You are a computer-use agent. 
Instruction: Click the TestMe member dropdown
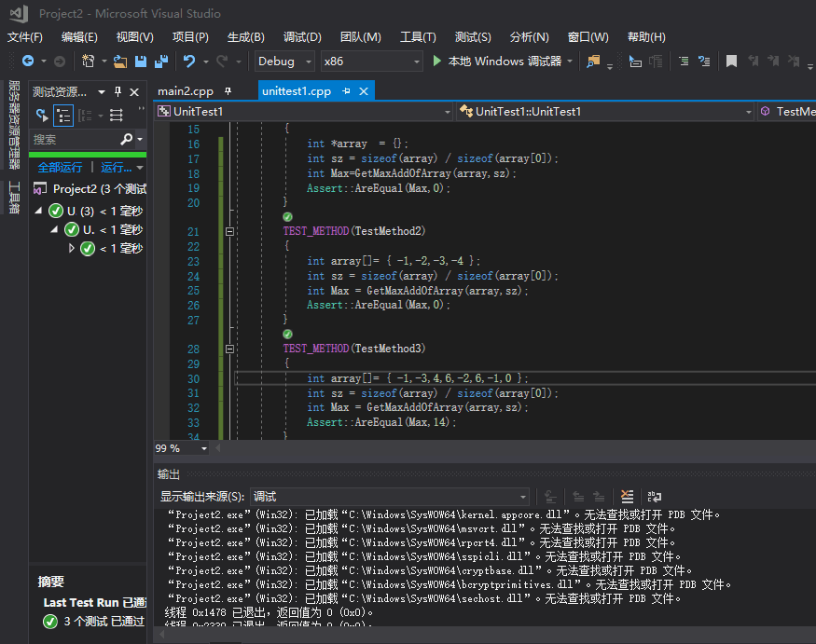click(x=787, y=111)
